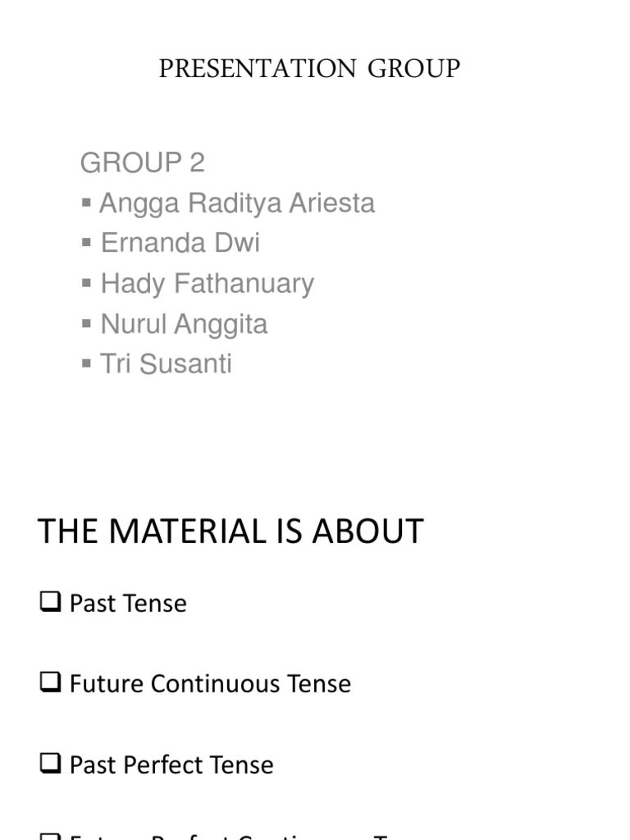Select the name Hady Fathanuary
Viewport: 630px width, 840px height.
click(x=208, y=284)
